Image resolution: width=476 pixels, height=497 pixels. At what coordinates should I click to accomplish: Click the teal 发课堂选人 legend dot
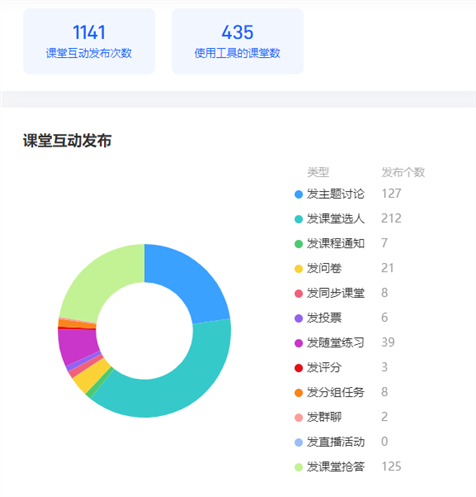(299, 219)
